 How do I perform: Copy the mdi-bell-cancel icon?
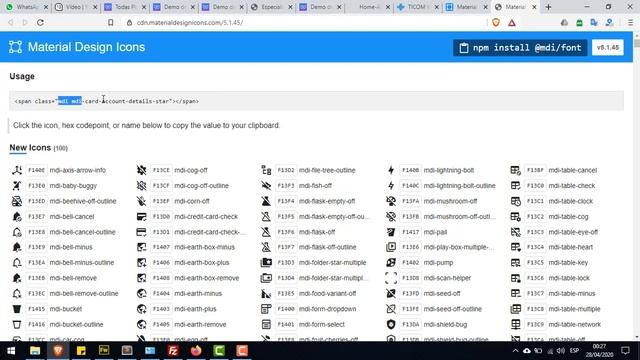tap(17, 217)
